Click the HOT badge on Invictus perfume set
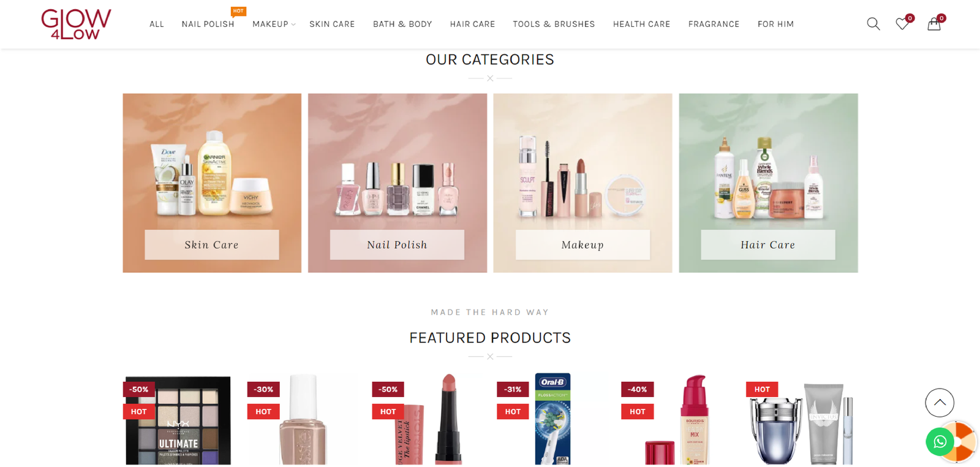This screenshot has width=980, height=467. pos(762,389)
